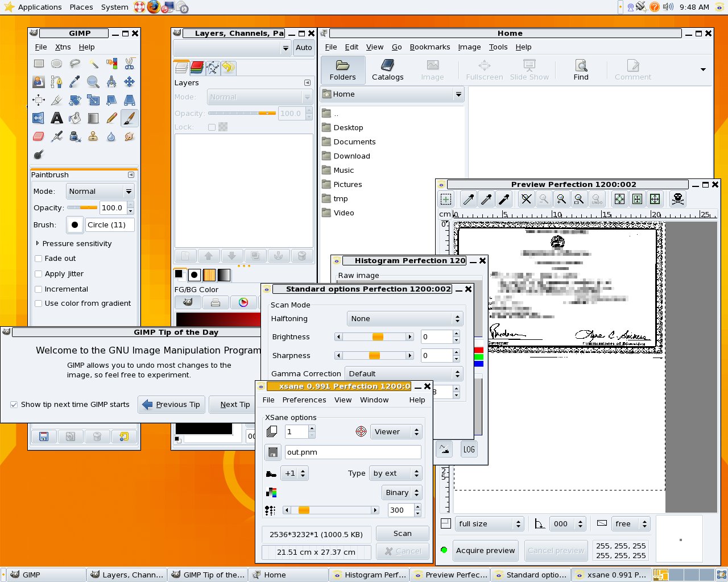Open the Home location dropdown in file browser
728x582 pixels.
tap(392, 94)
